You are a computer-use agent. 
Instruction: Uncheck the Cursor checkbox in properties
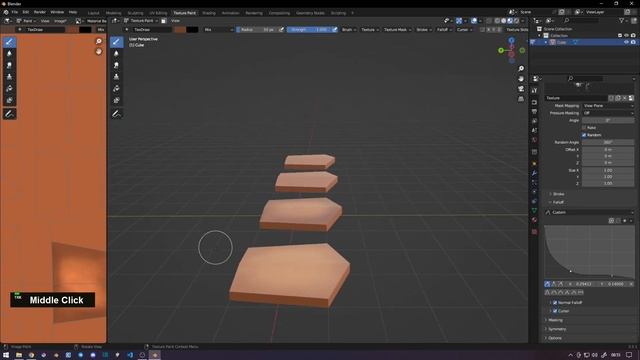coord(555,311)
